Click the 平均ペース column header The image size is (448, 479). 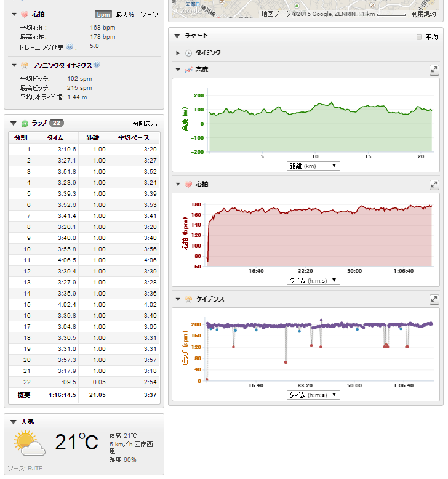point(134,137)
